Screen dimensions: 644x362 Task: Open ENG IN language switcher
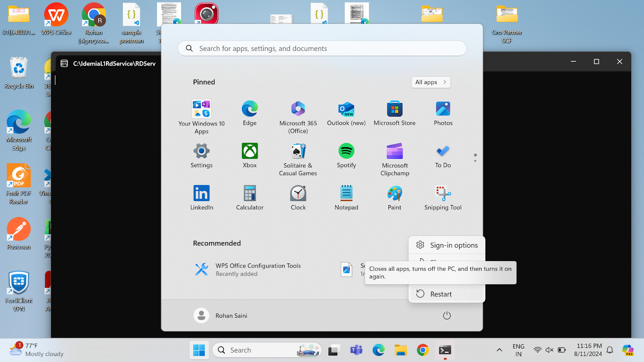[518, 350]
